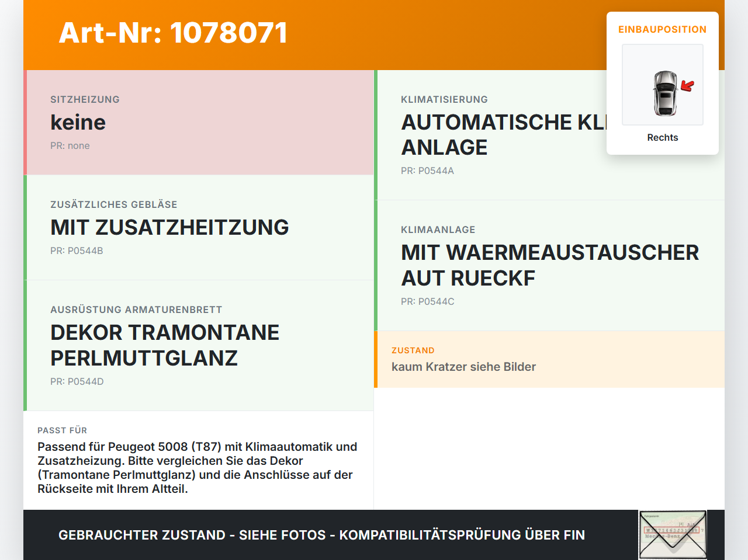Click the KLIMATISIERUNG label
Screen dimensions: 748x560
[x=444, y=100]
